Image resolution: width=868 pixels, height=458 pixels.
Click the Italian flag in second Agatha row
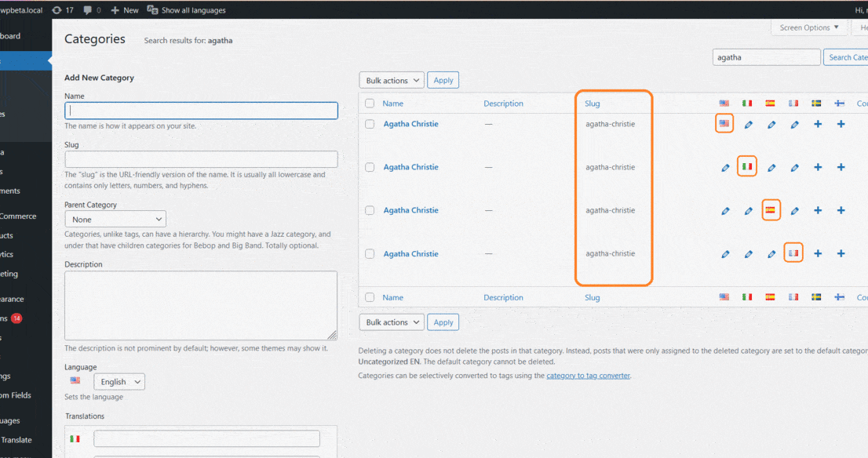pyautogui.click(x=747, y=166)
